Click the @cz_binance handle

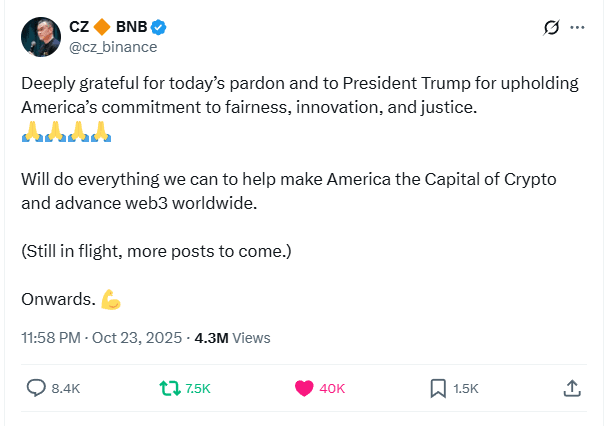(x=112, y=47)
